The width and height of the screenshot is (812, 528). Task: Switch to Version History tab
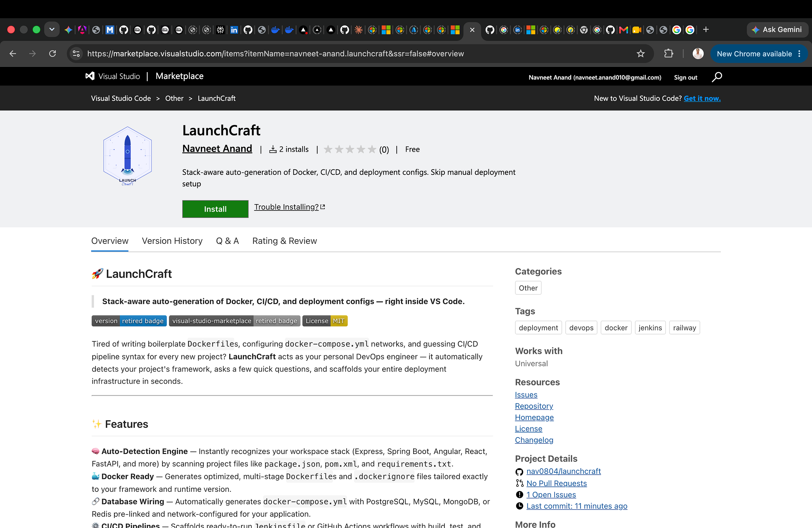pyautogui.click(x=172, y=241)
